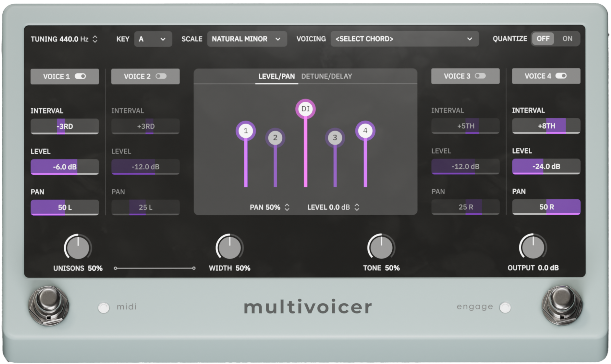
Task: Toggle Voice 1 on/off switch
Action: click(80, 76)
